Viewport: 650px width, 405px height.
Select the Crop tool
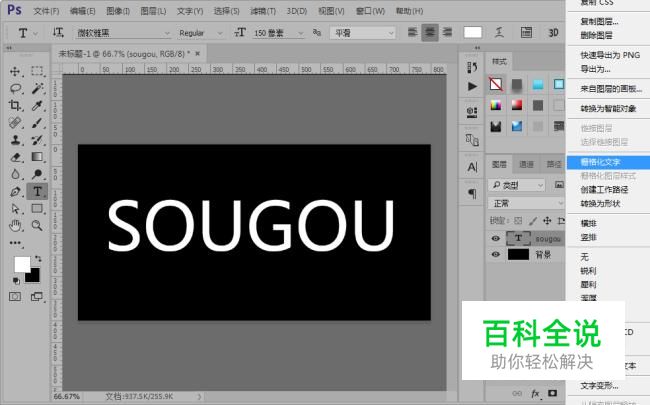tap(15, 105)
